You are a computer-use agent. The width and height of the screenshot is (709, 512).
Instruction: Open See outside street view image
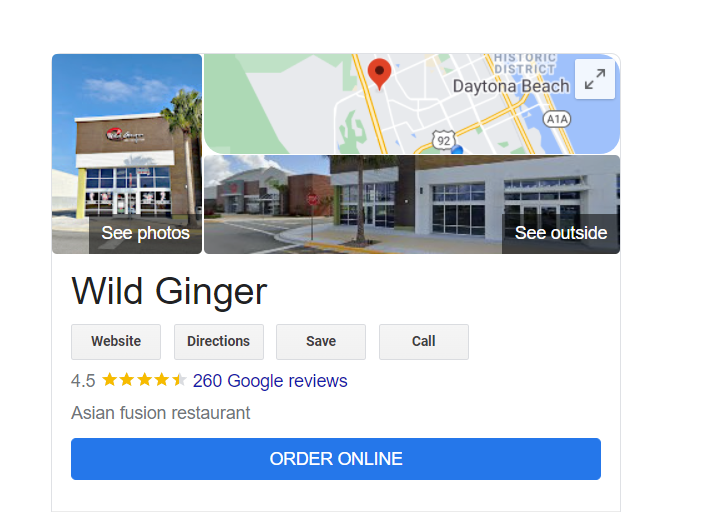pos(412,204)
